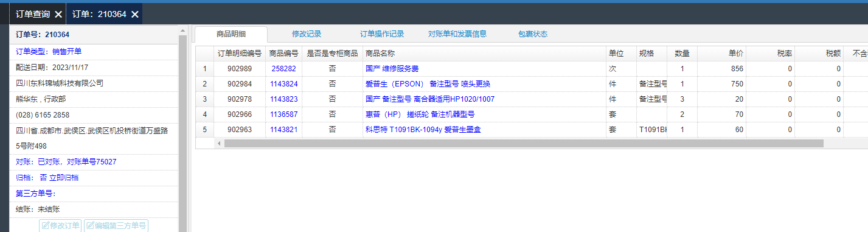Click the grid's horizontal scrollbar left arrow
The height and width of the screenshot is (232, 868).
(x=220, y=144)
